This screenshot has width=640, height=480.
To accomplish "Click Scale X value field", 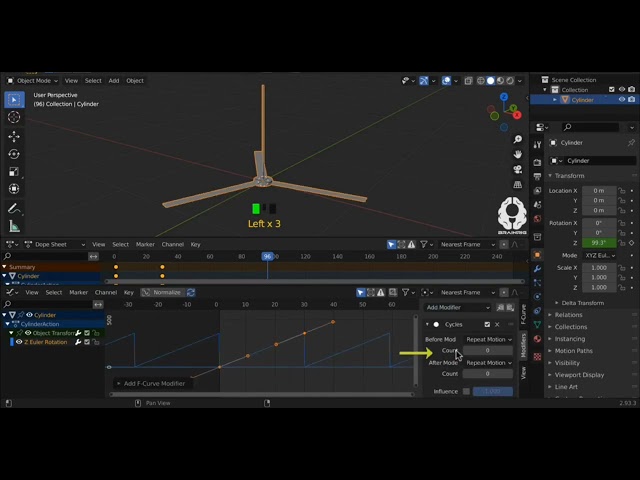I will [x=599, y=267].
